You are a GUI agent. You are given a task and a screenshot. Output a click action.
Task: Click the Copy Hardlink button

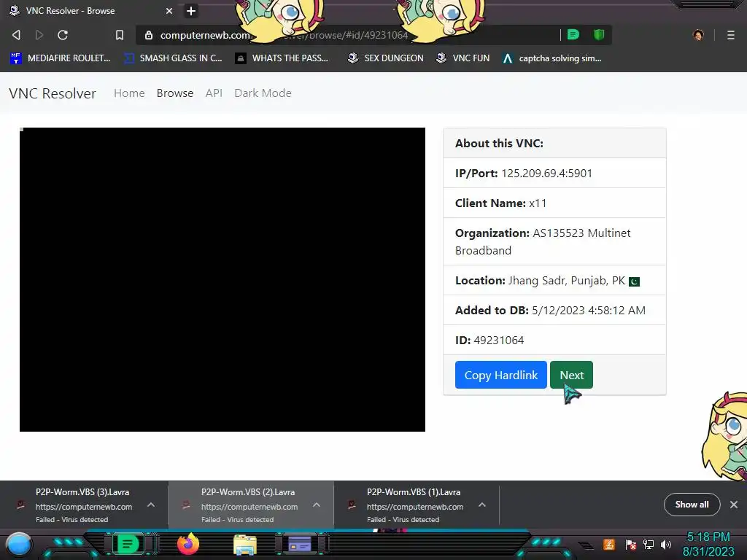point(500,375)
